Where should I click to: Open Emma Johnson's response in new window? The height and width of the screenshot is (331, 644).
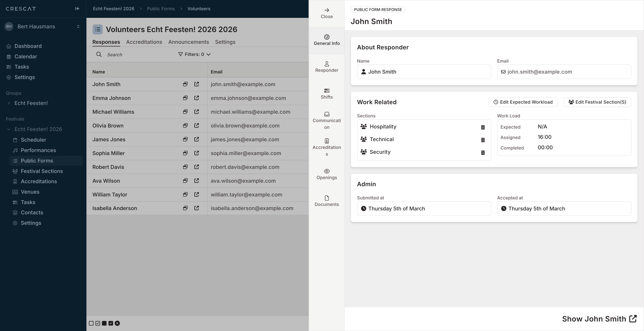click(197, 98)
